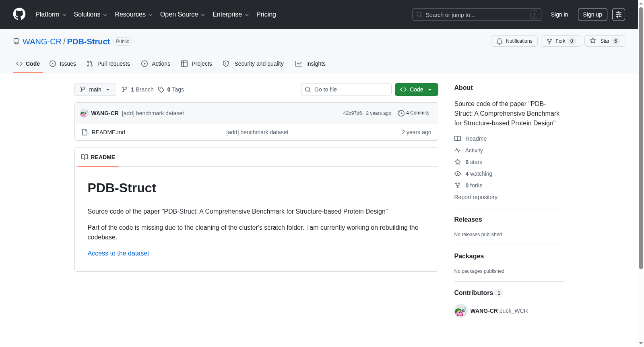This screenshot has height=347, width=644.
Task: Open the Contributors section heading
Action: tap(478, 293)
